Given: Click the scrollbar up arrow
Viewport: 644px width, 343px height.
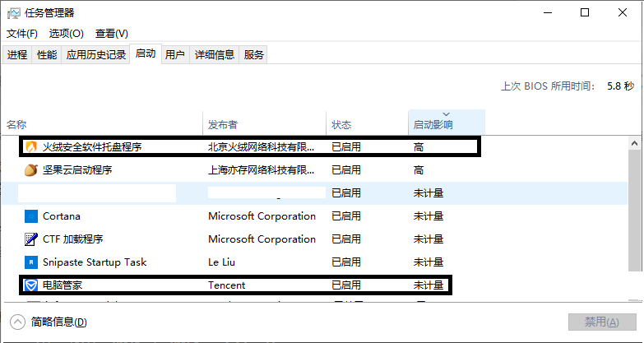Looking at the screenshot, I should 635,143.
